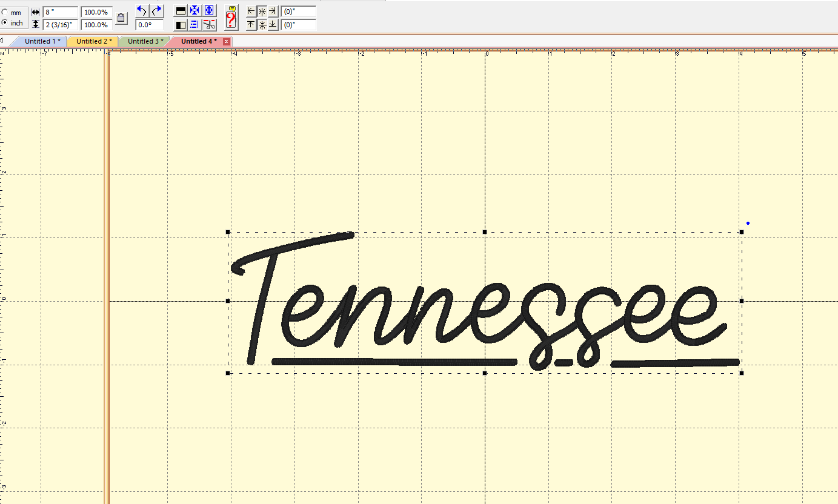Switch to the Untitled 3 tab

[x=145, y=41]
